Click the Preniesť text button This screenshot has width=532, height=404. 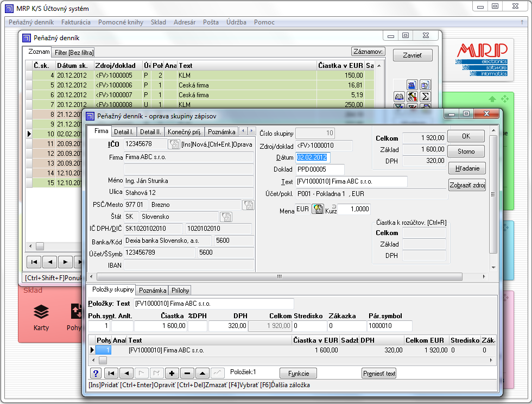click(x=379, y=373)
